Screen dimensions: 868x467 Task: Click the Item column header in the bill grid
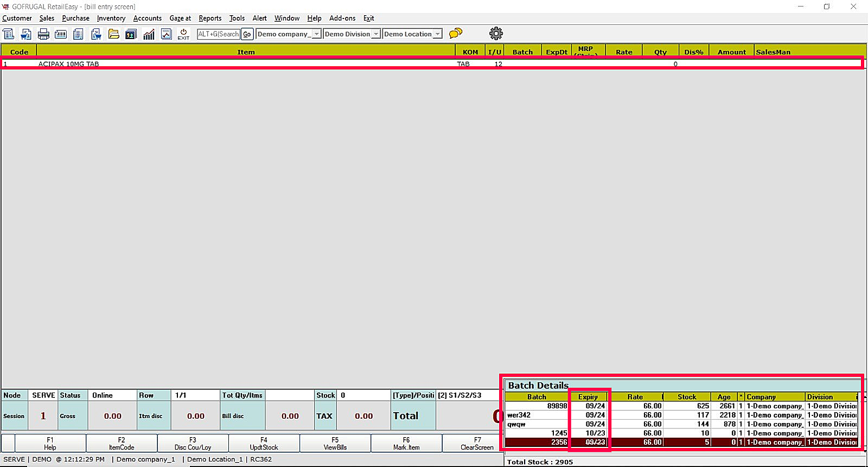(246, 52)
